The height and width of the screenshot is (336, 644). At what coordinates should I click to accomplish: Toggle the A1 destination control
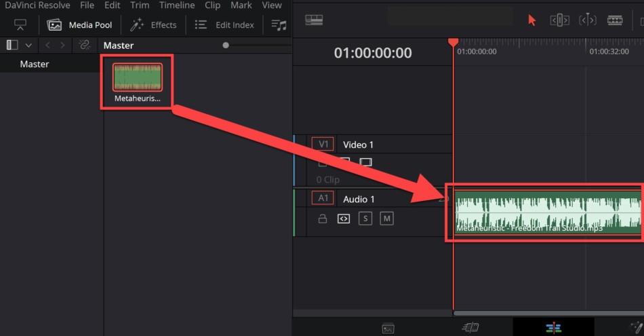[323, 198]
